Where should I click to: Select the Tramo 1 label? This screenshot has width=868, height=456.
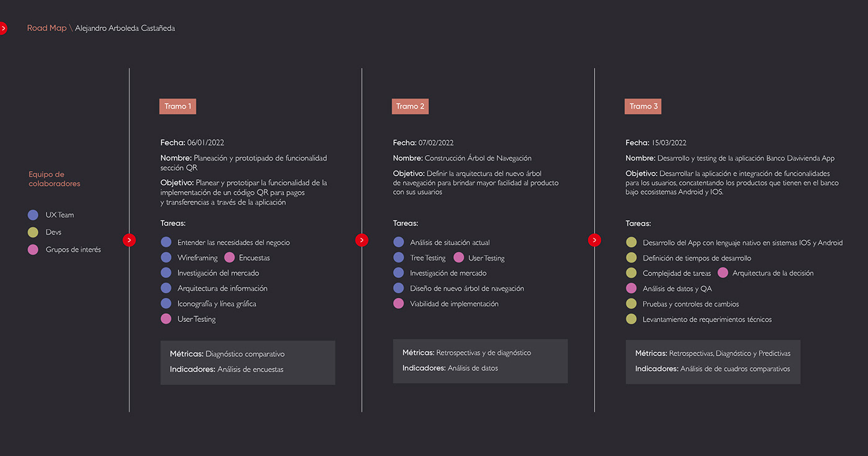pos(177,106)
